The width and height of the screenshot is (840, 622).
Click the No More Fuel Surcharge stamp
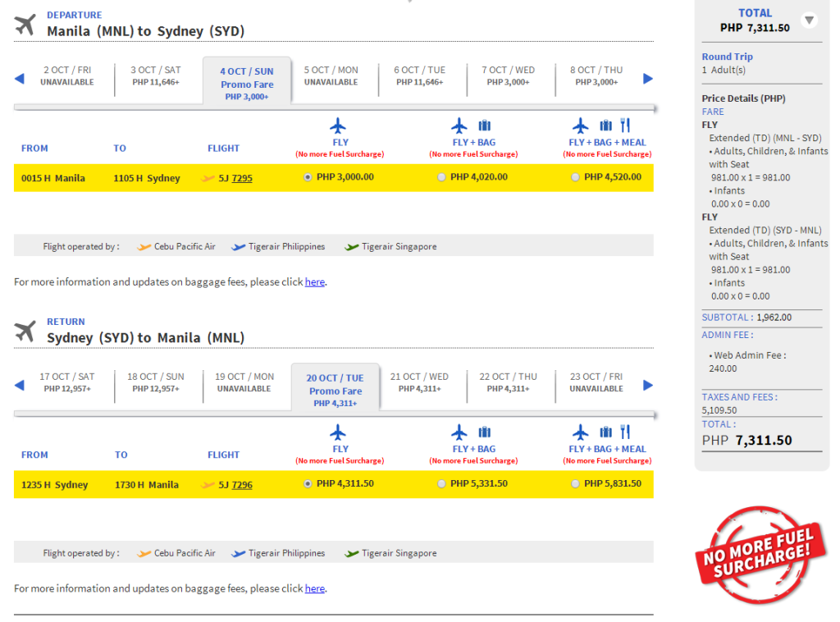click(x=760, y=555)
